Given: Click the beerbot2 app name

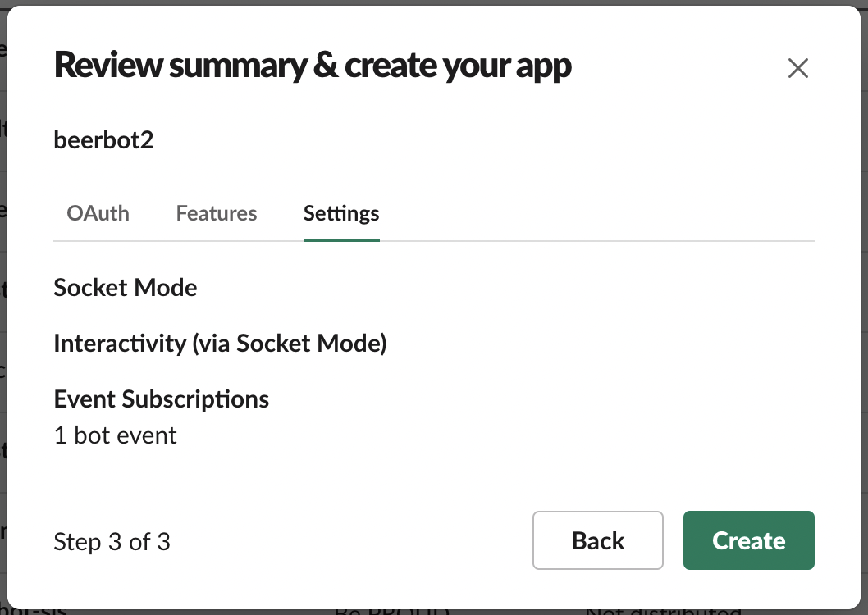Looking at the screenshot, I should tap(103, 140).
